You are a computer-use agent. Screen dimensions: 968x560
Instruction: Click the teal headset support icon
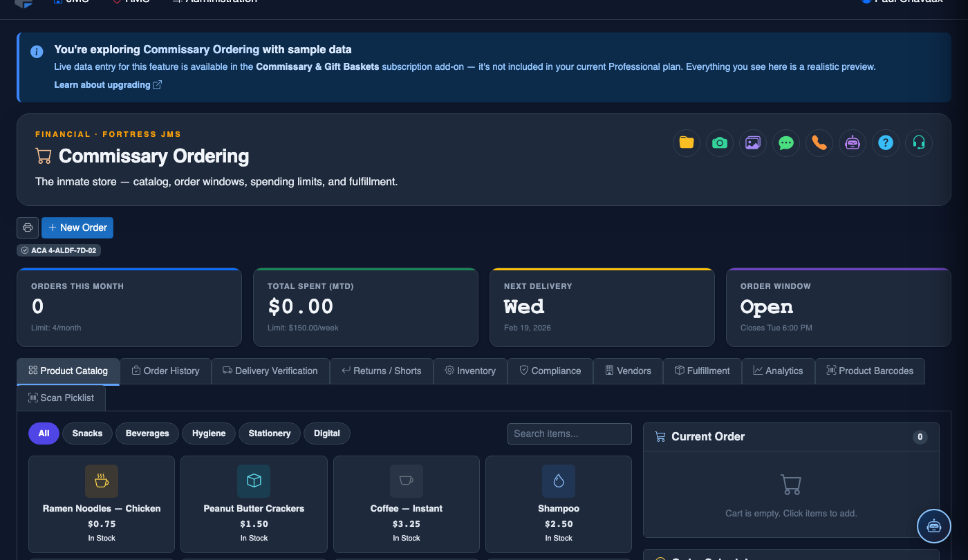tap(919, 143)
